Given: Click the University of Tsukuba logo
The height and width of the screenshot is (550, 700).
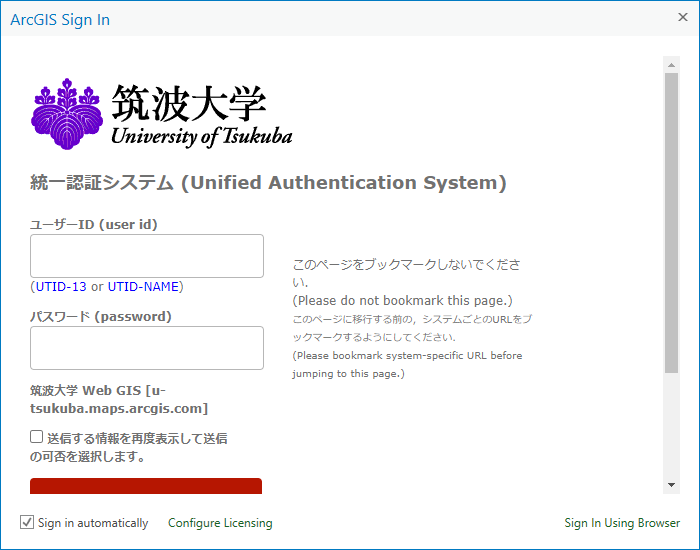Looking at the screenshot, I should [x=162, y=114].
